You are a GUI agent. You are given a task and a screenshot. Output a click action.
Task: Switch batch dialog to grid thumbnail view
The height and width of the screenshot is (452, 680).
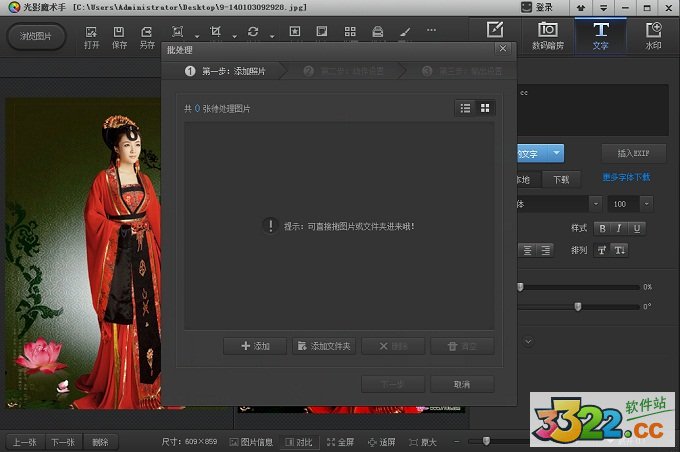click(485, 108)
